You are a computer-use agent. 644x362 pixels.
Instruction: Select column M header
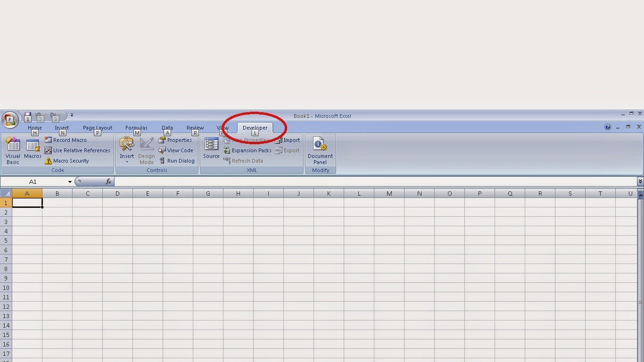point(389,193)
